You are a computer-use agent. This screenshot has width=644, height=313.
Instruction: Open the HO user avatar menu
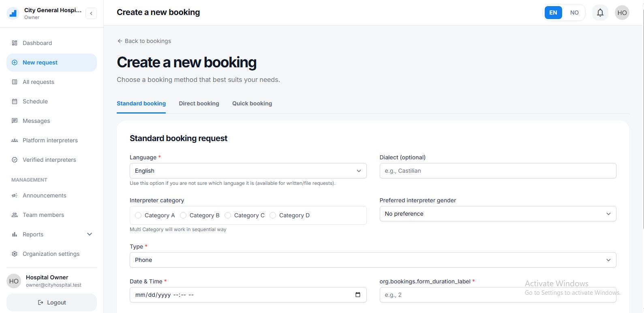[x=622, y=13]
